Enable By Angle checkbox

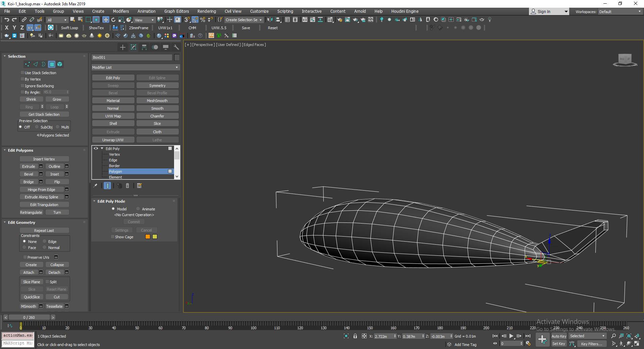pyautogui.click(x=22, y=92)
